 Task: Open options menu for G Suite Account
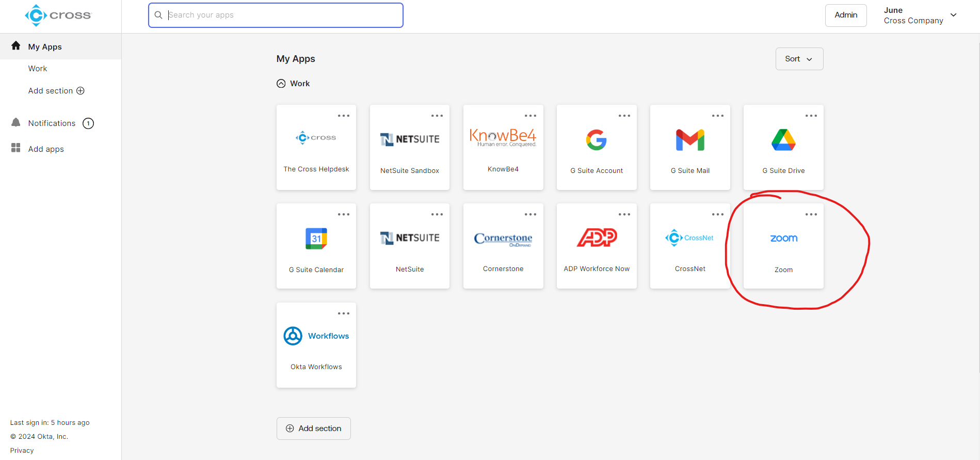point(624,116)
